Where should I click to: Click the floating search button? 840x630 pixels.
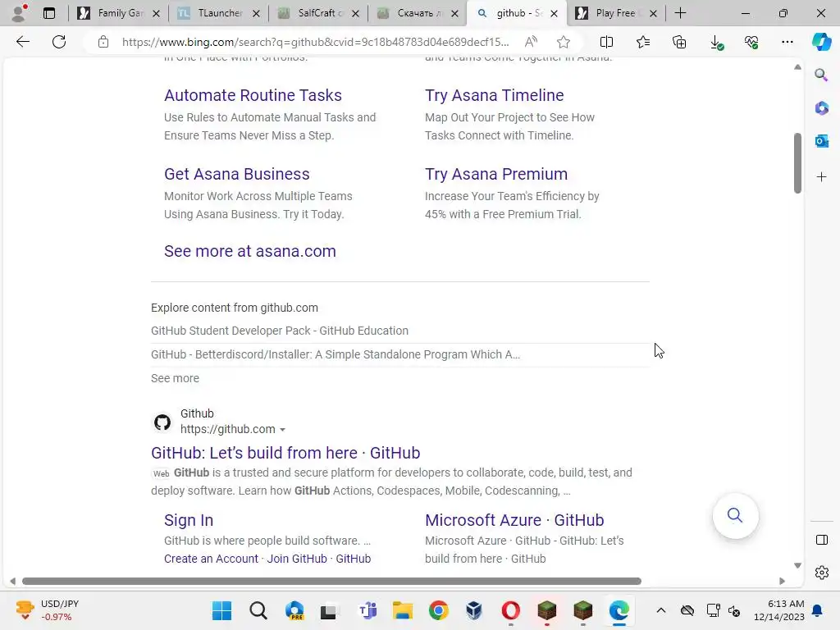point(735,515)
